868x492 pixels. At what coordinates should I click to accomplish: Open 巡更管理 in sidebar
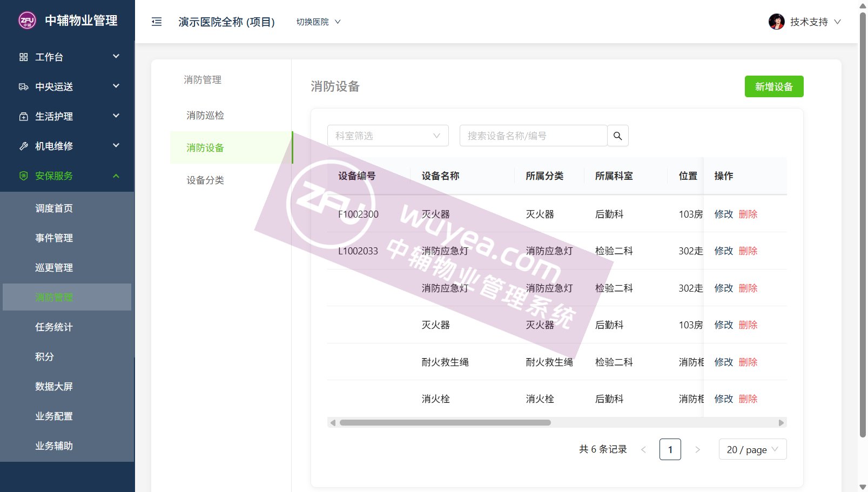(54, 268)
